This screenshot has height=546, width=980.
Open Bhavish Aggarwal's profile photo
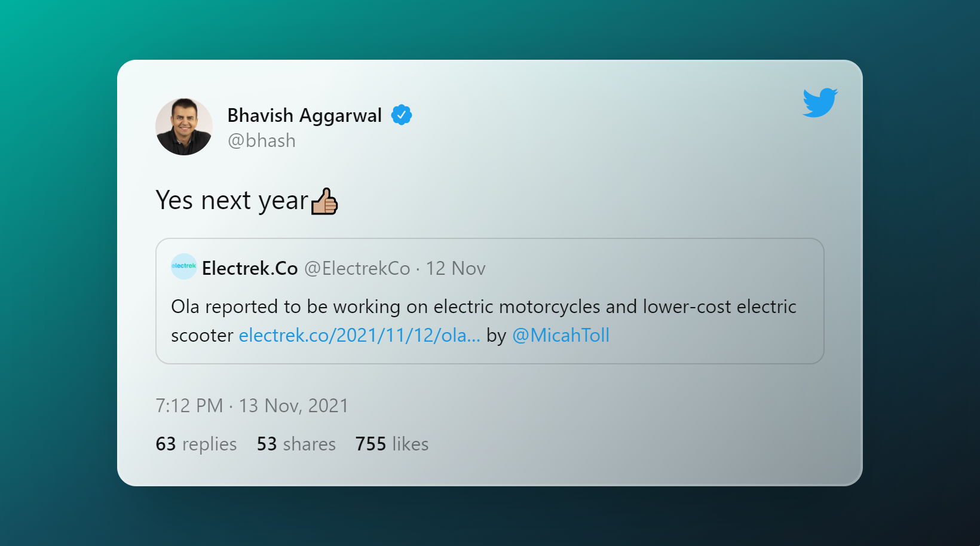pyautogui.click(x=184, y=127)
